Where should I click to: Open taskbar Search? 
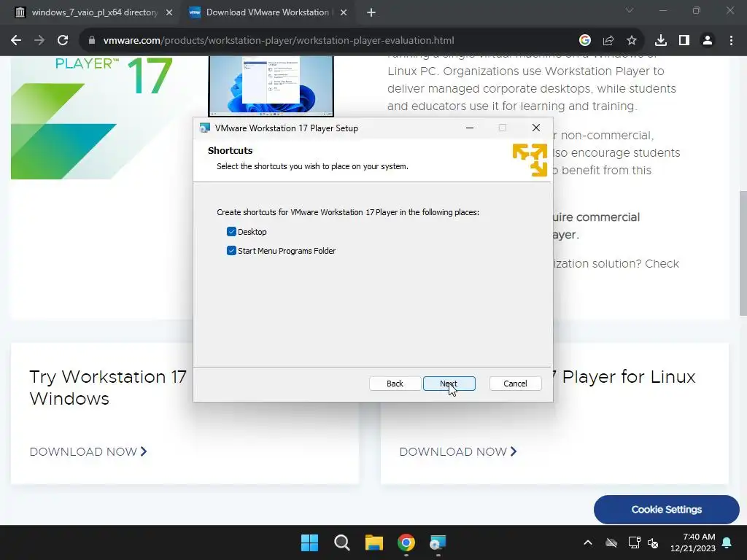342,542
